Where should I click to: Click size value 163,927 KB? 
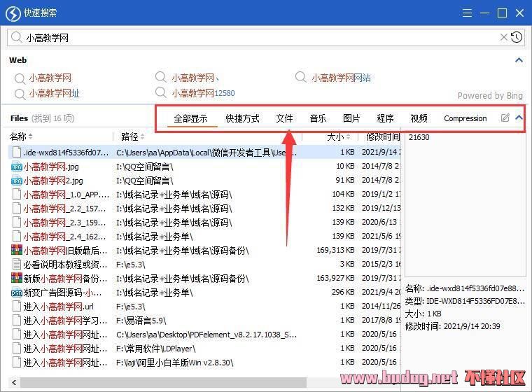335,279
